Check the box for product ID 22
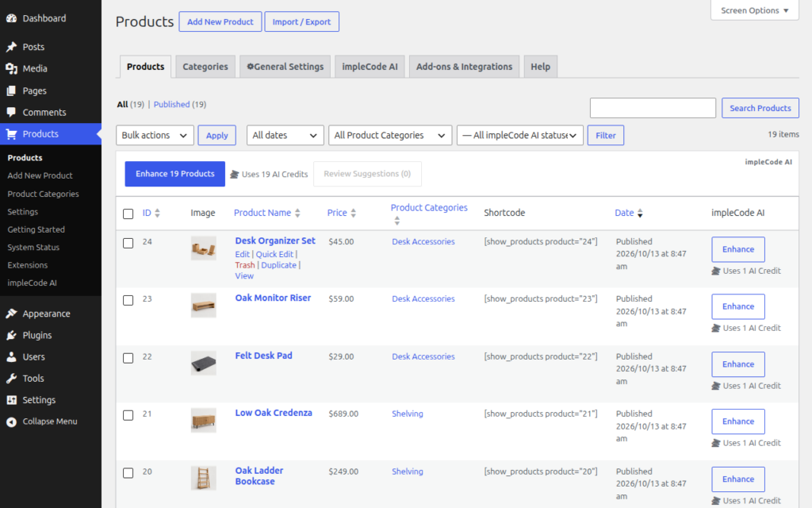 coord(128,358)
